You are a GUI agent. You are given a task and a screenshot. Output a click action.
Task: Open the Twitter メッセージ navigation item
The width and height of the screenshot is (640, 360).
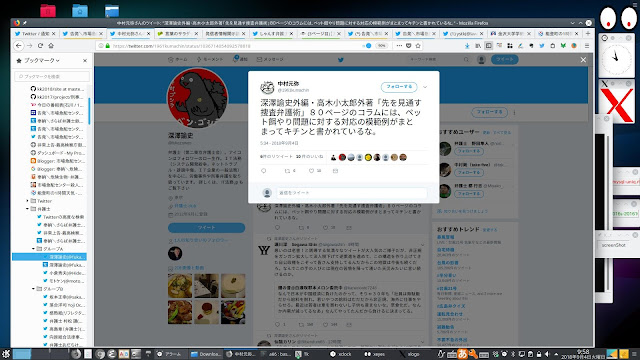(270, 60)
